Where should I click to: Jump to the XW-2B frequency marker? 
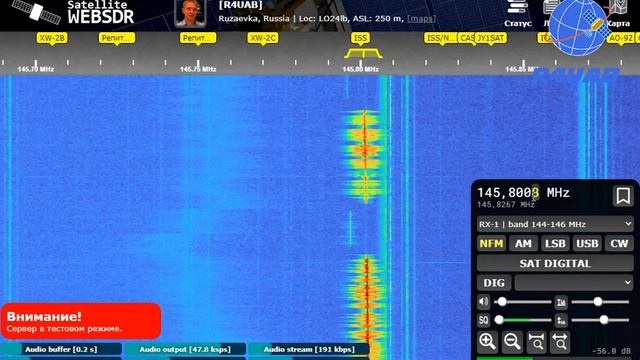(52, 38)
